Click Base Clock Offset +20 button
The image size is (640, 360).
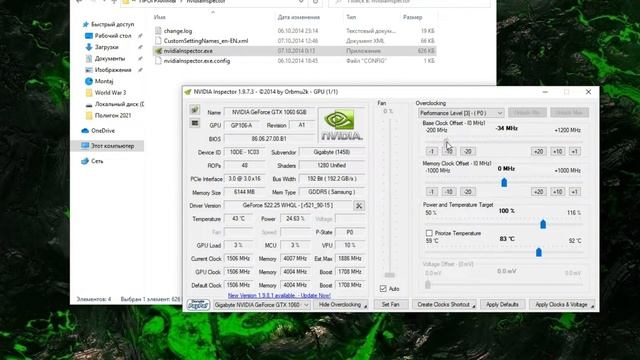click(538, 151)
